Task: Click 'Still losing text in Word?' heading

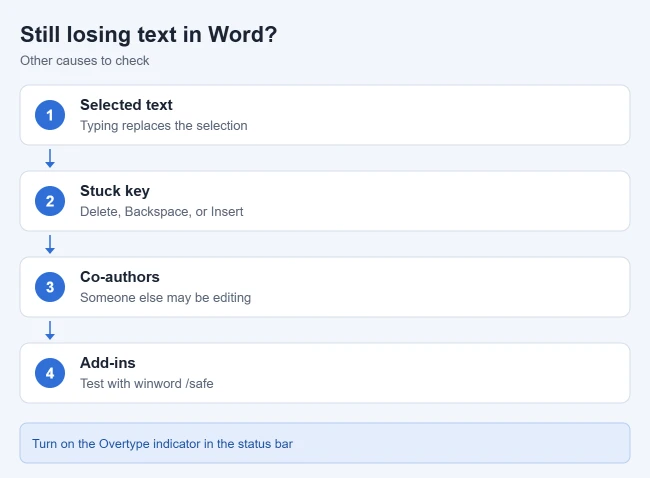Action: tap(148, 34)
